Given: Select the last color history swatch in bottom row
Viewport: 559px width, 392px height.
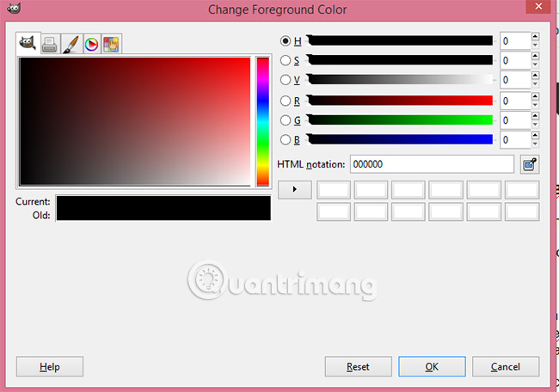Looking at the screenshot, I should click(522, 212).
